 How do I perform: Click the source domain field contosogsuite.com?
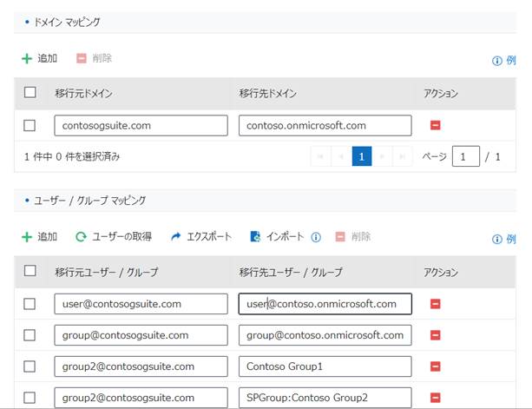141,126
